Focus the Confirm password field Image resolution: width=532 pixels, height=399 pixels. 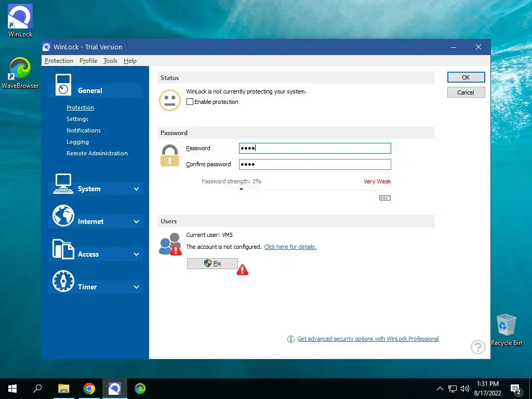click(315, 164)
